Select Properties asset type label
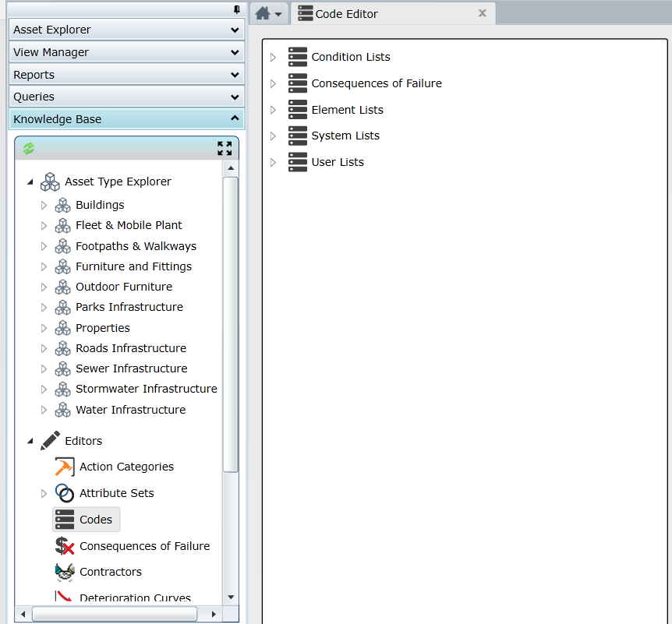The image size is (672, 624). click(102, 328)
